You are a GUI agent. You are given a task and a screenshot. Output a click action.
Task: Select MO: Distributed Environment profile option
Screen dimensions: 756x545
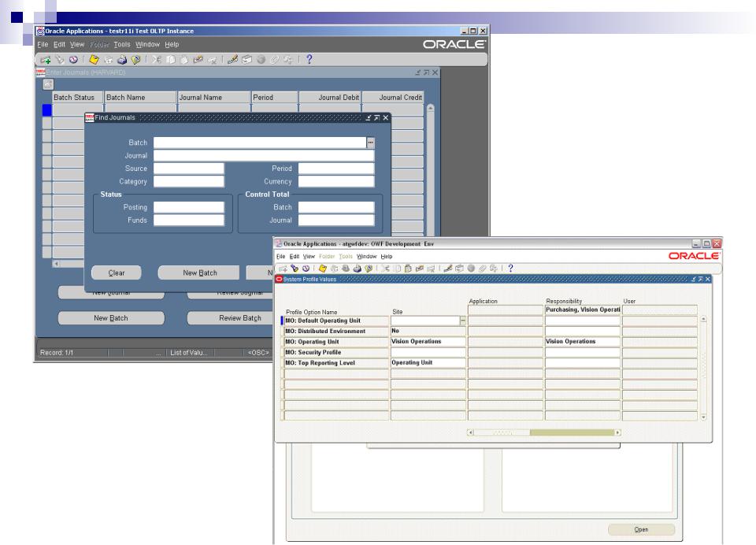[336, 331]
